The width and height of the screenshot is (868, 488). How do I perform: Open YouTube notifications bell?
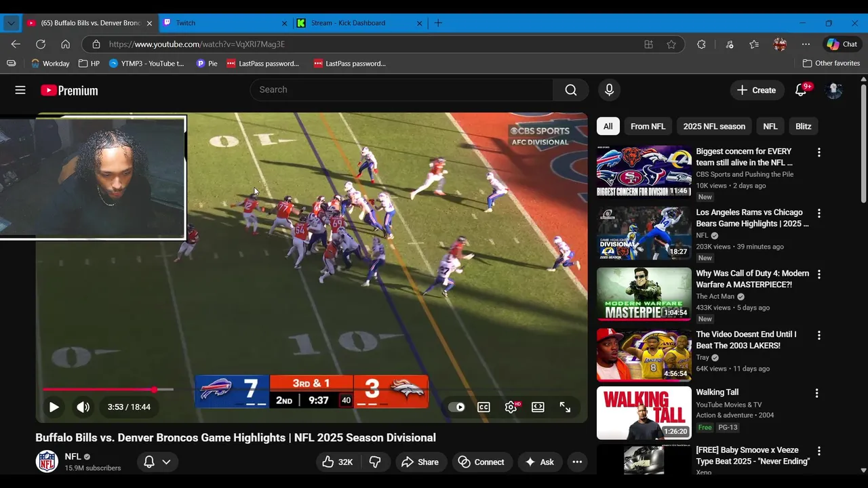tap(801, 90)
